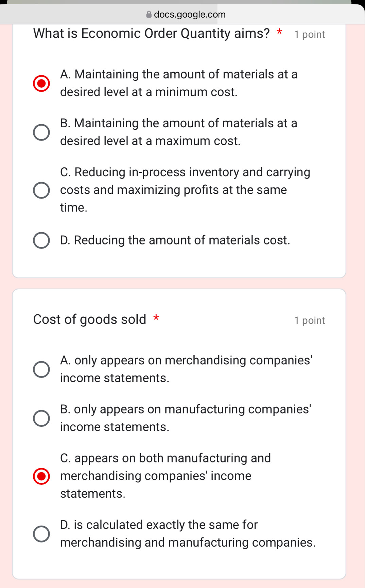
Task: Choose radio for 'is calculated exactly the same'
Action: pyautogui.click(x=41, y=534)
